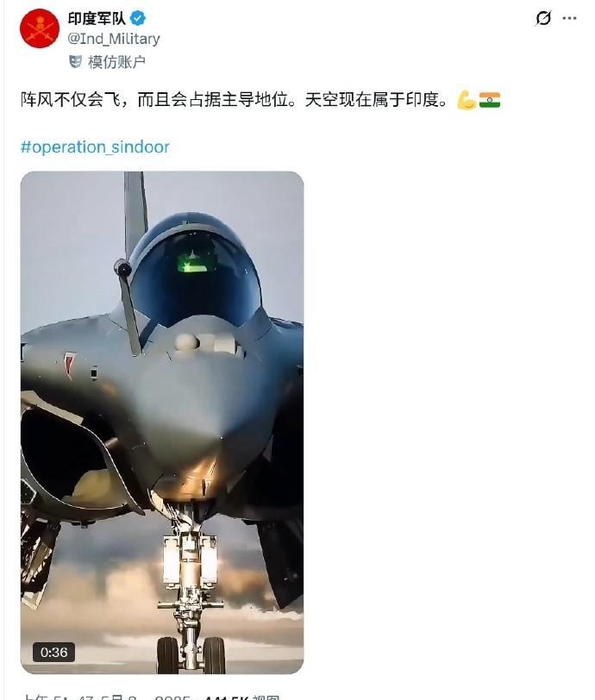Click the jet's nose landing gear wheels
This screenshot has height=700, width=595.
coord(191,654)
